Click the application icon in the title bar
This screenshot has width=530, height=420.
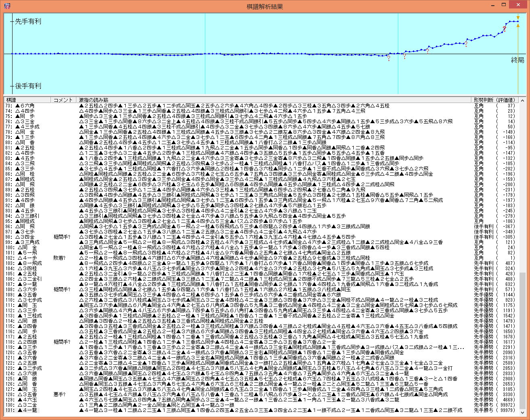(7, 6)
